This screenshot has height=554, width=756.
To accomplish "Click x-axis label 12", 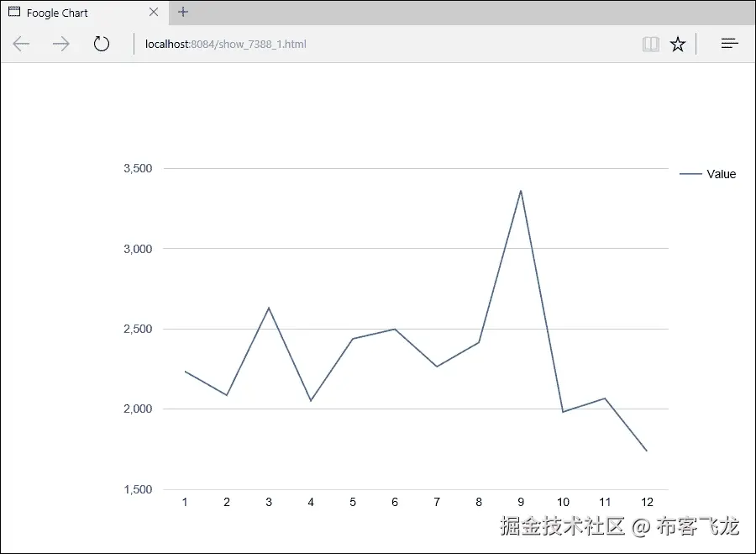I will (x=647, y=503).
